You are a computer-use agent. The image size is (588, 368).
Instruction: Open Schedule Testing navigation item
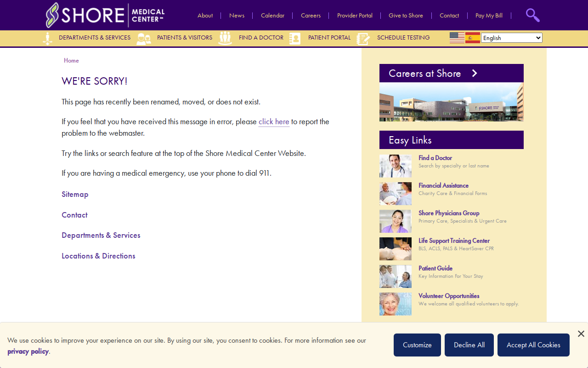click(403, 38)
